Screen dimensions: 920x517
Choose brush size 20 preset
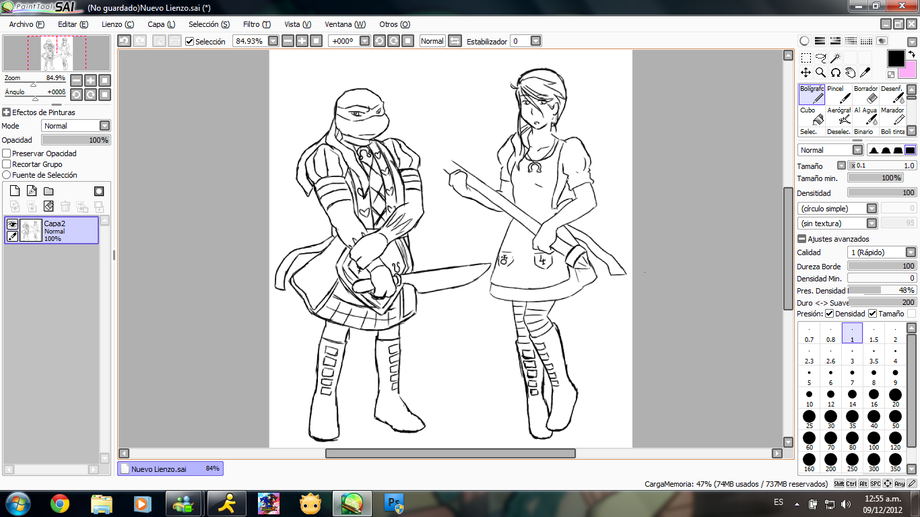coord(895,398)
